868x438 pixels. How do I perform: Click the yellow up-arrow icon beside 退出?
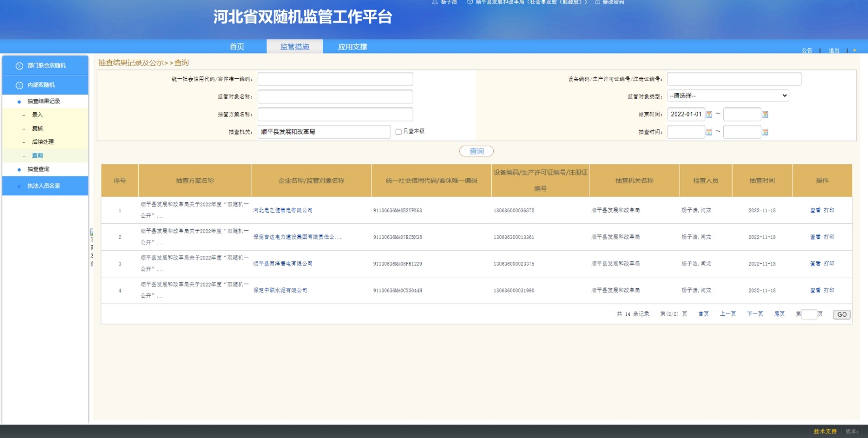coord(854,51)
